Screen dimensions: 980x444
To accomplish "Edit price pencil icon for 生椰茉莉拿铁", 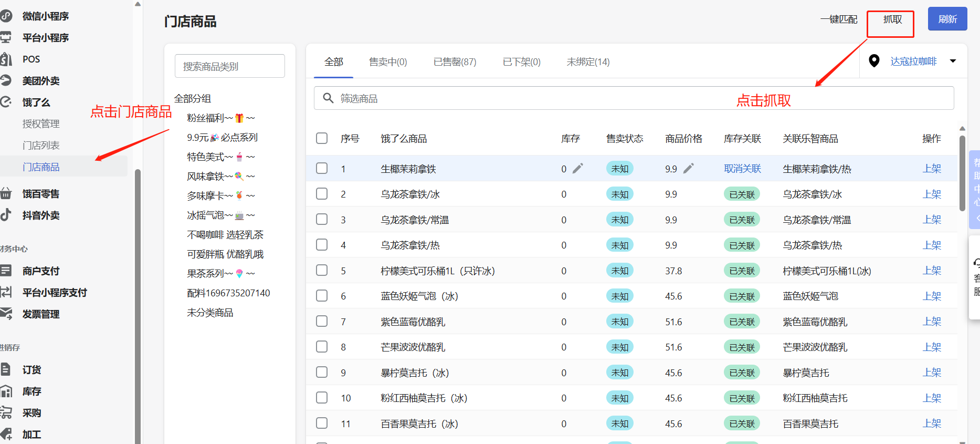I will [688, 168].
